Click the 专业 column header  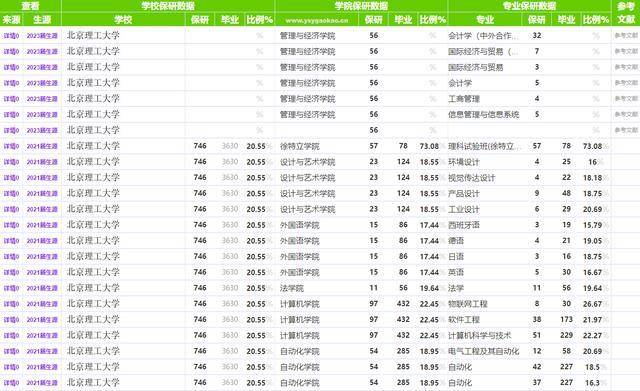(485, 20)
